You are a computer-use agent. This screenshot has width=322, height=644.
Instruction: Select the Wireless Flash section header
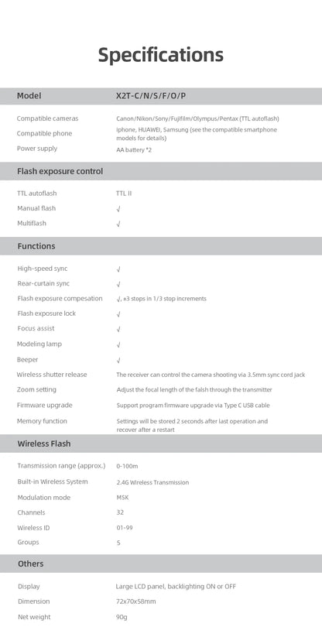(x=161, y=444)
